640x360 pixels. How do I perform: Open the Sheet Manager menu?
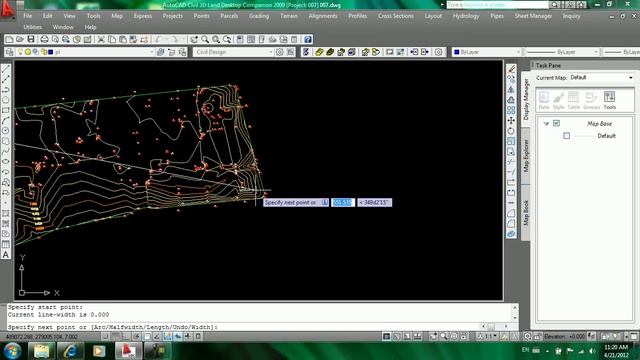(x=533, y=16)
